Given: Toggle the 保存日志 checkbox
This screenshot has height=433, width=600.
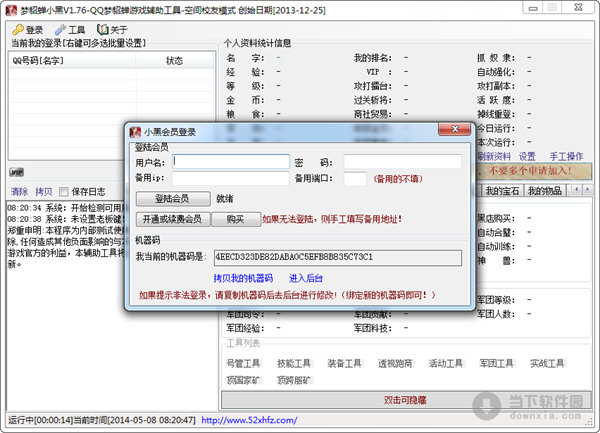Looking at the screenshot, I should pos(64,191).
